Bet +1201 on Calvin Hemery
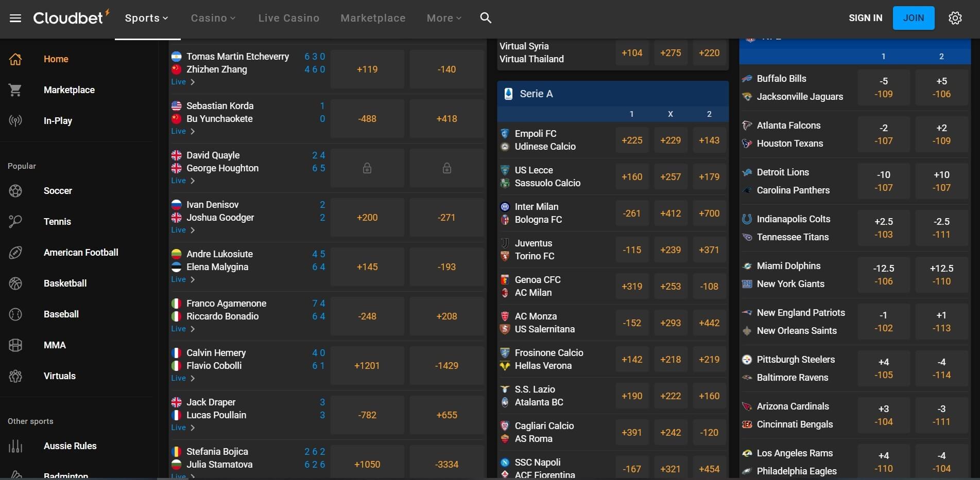 pos(367,366)
